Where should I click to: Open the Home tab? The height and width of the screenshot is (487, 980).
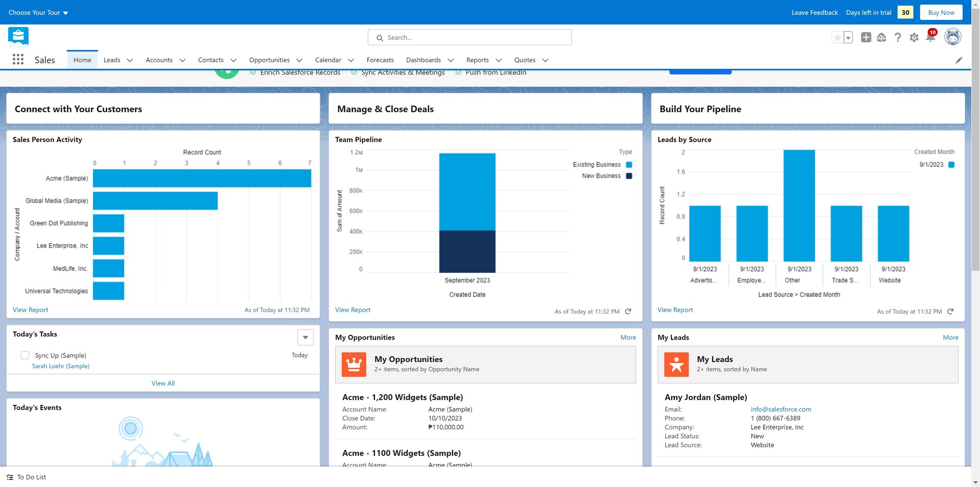(x=82, y=60)
